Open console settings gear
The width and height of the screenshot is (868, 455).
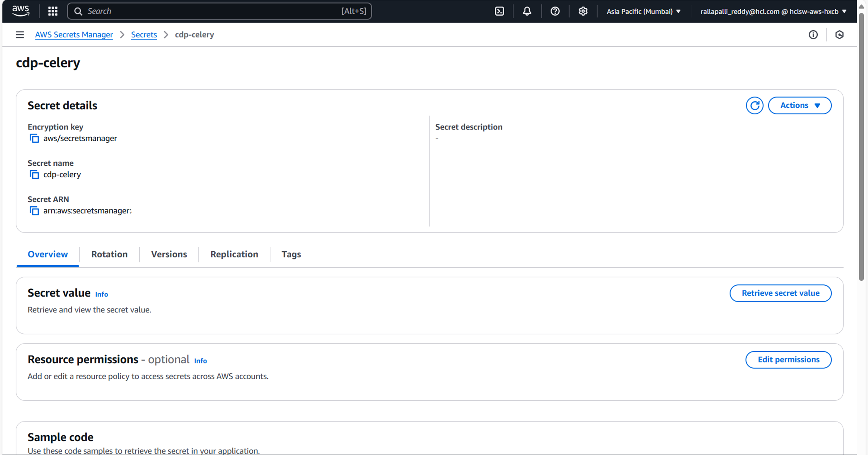583,11
